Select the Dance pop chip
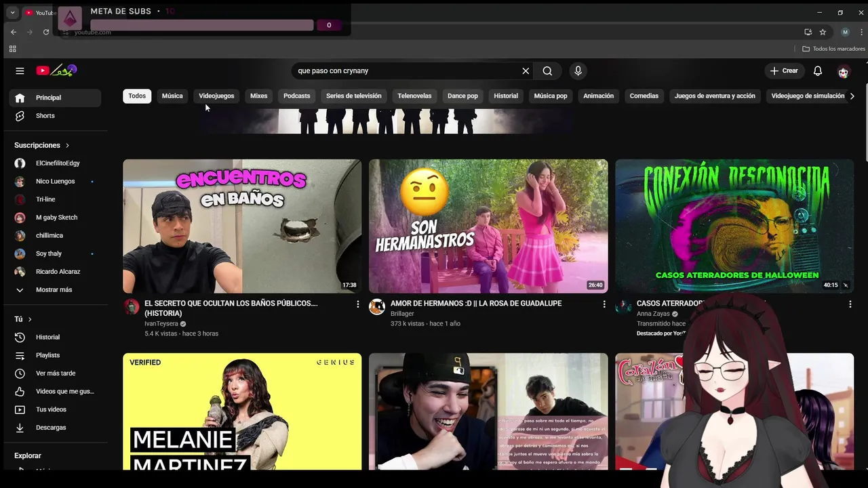 [x=462, y=96]
